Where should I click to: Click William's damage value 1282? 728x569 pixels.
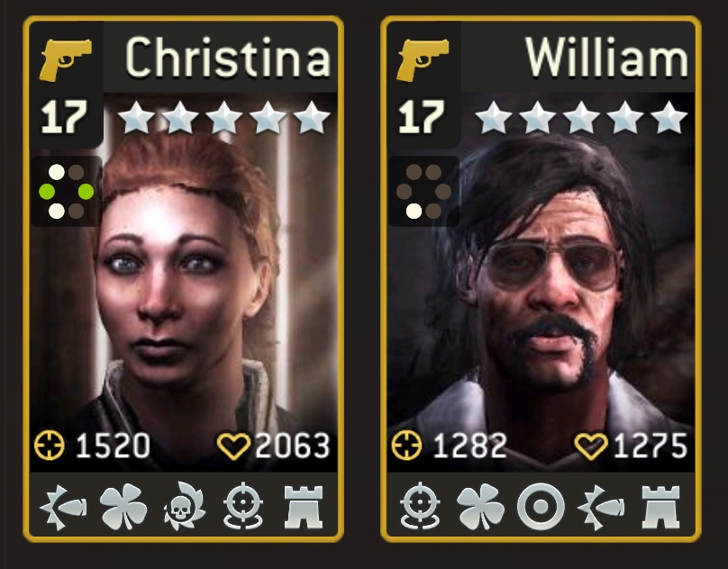click(469, 446)
